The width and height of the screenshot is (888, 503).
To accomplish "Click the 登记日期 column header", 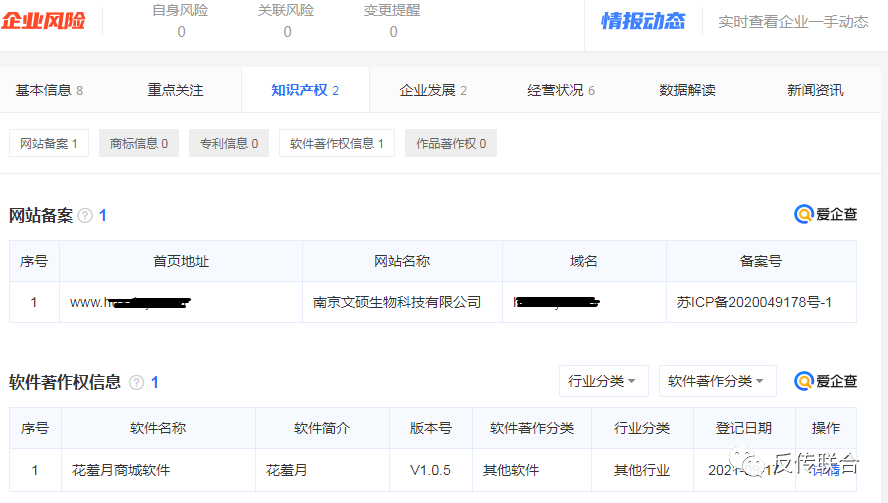I will (x=744, y=428).
